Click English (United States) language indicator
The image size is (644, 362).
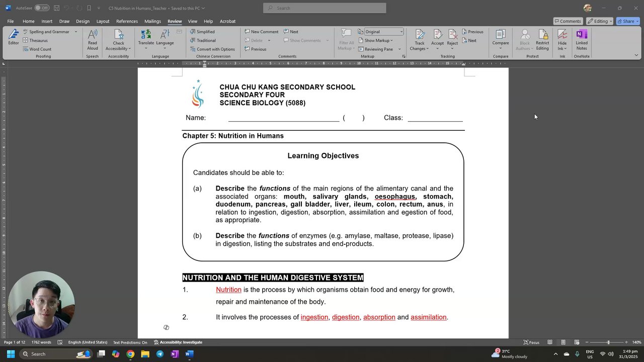point(88,342)
